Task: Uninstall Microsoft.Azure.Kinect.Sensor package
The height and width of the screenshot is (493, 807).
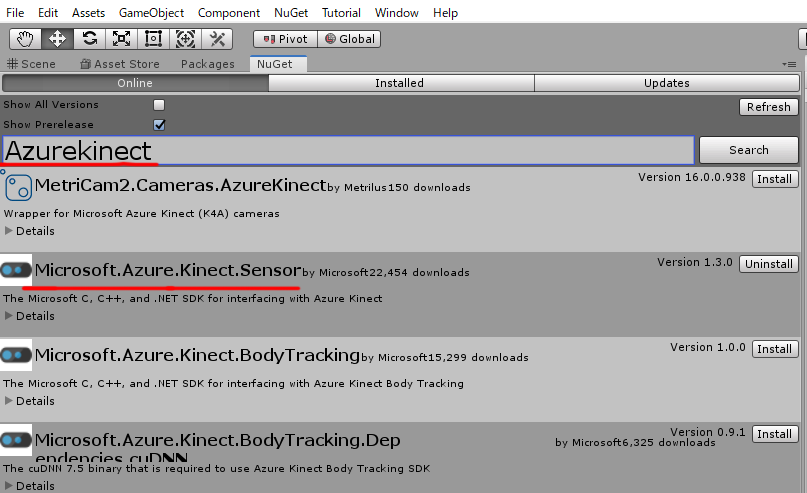Action: [769, 264]
